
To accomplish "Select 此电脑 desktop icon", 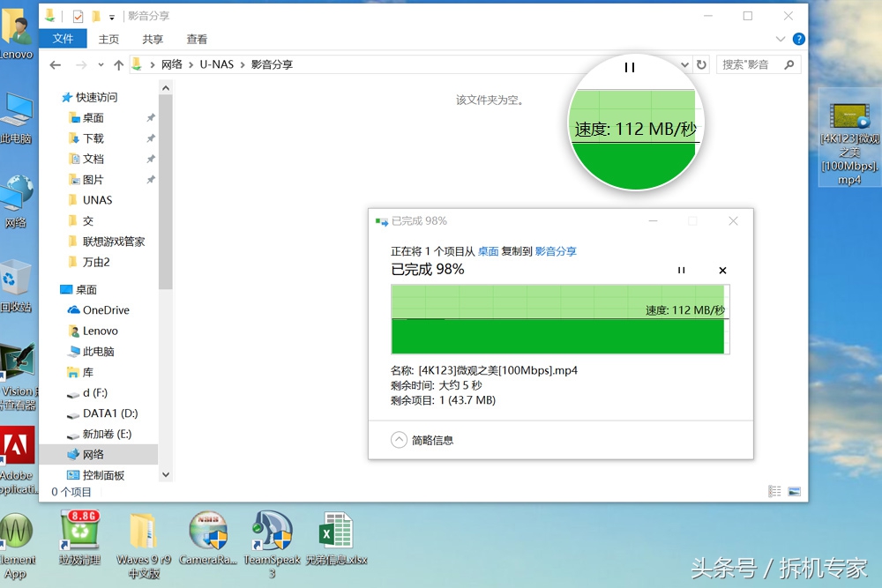I will click(16, 118).
